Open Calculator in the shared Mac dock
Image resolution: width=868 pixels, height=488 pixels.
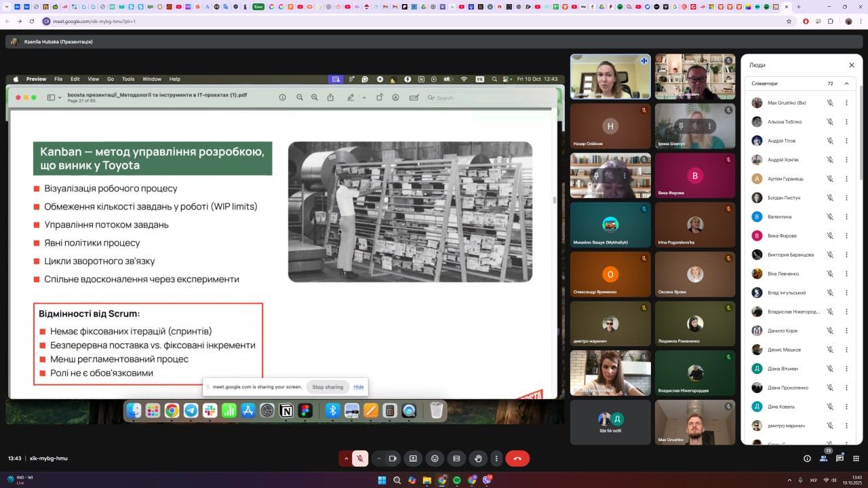pyautogui.click(x=390, y=411)
